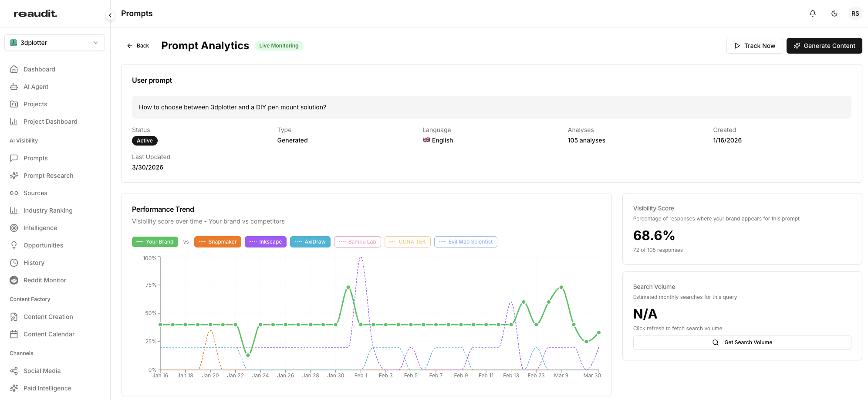The image size is (868, 400).
Task: Click the Reddit Monitor icon
Action: coord(14,280)
